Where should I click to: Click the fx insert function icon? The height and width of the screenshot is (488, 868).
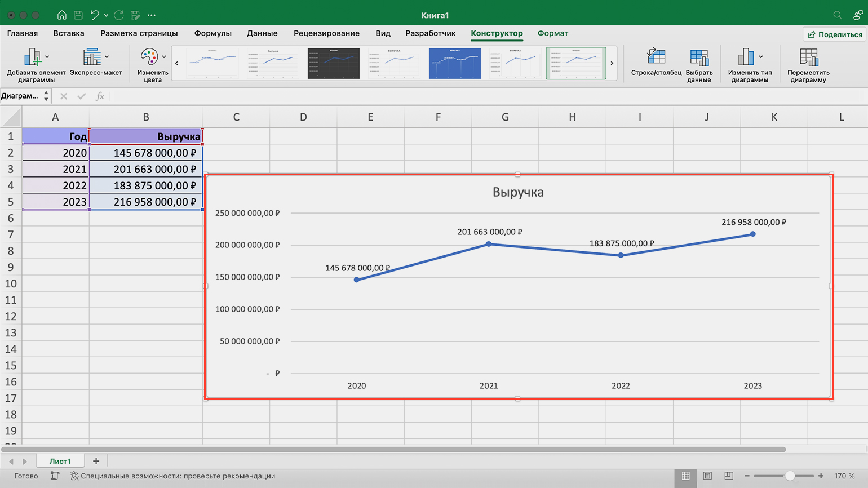coord(100,96)
